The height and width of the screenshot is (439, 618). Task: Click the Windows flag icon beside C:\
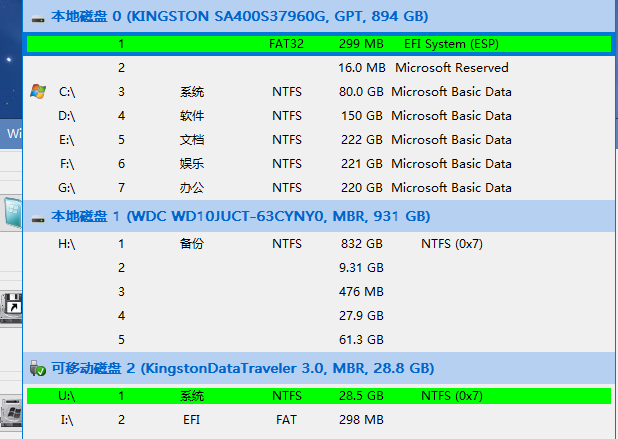[38, 91]
